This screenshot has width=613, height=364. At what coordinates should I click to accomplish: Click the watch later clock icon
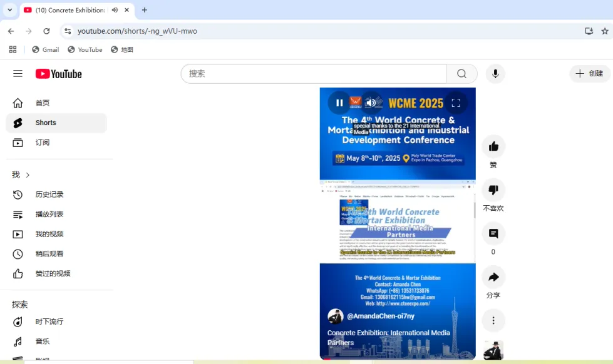[18, 254]
